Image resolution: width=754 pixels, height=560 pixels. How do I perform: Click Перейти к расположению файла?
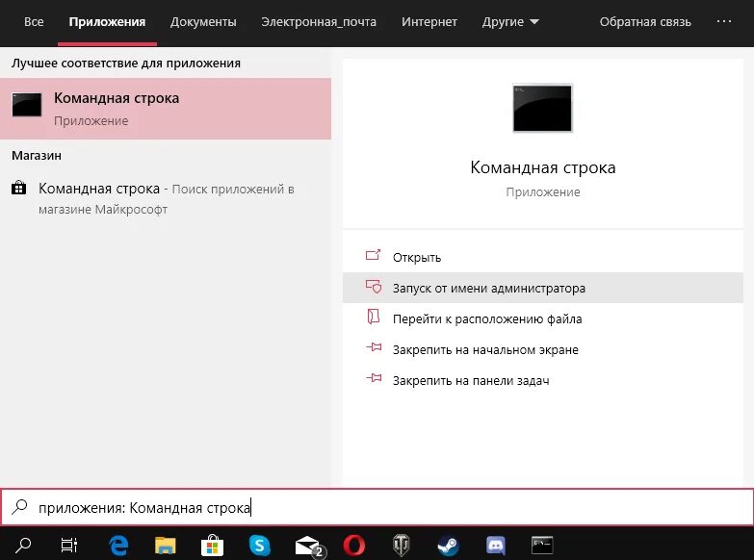543,318
